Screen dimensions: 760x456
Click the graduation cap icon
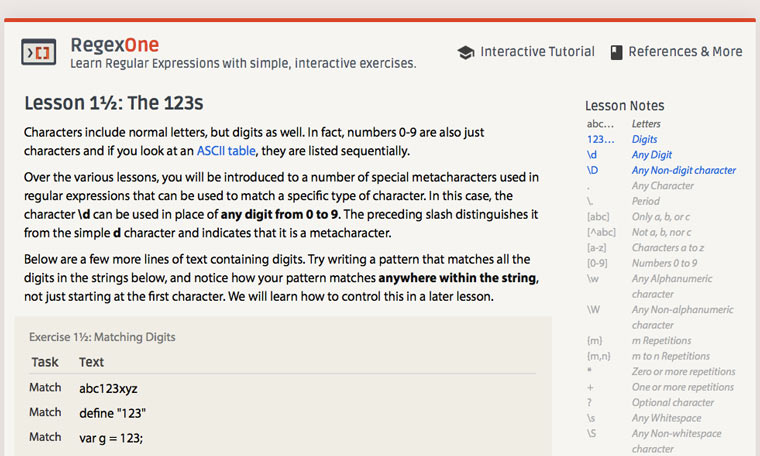coord(465,52)
